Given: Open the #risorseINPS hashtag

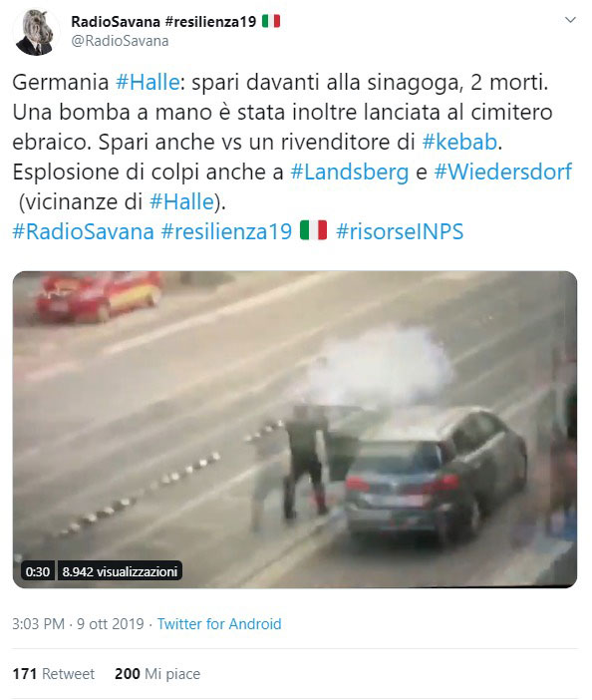Looking at the screenshot, I should click(400, 231).
